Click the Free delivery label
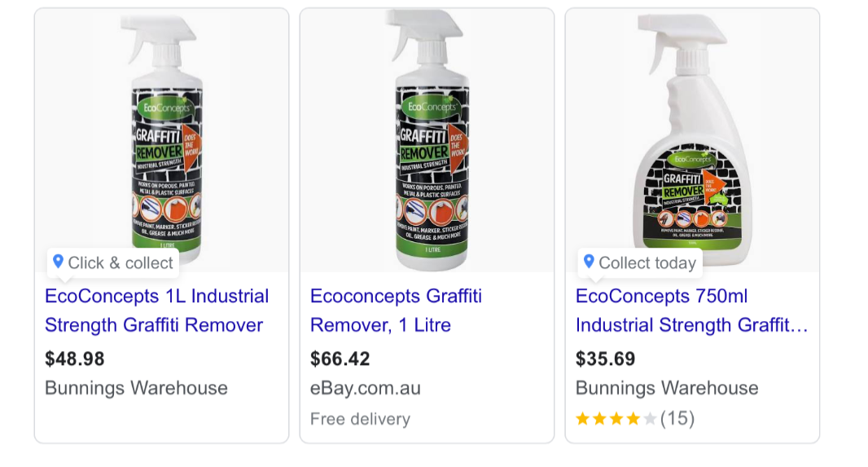 coord(361,419)
